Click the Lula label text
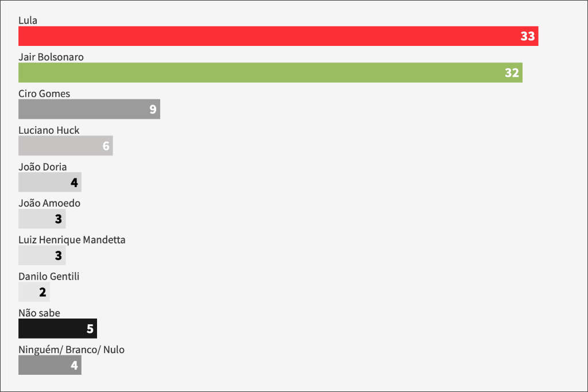 point(28,20)
